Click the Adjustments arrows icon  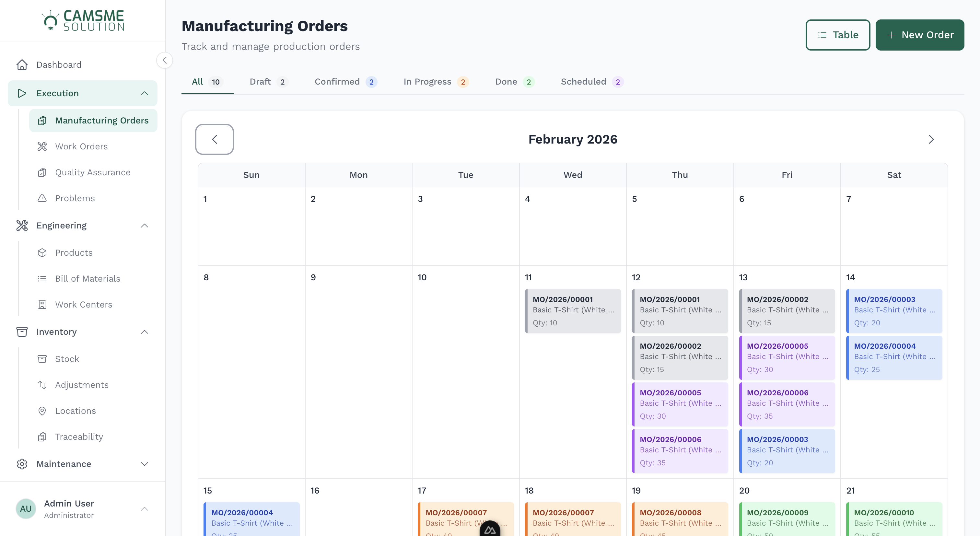(42, 385)
